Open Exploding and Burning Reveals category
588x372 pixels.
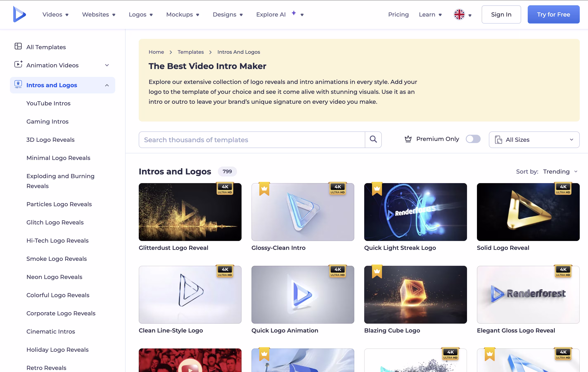60,181
